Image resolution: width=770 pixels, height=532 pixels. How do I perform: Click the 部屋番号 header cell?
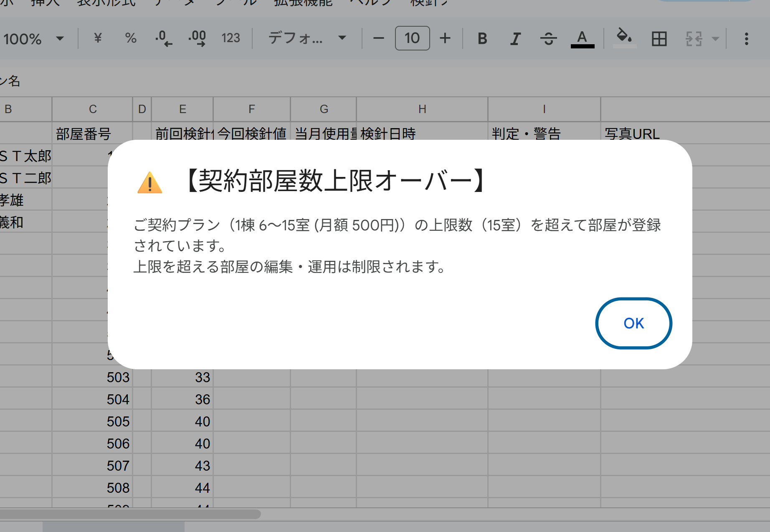pos(93,134)
